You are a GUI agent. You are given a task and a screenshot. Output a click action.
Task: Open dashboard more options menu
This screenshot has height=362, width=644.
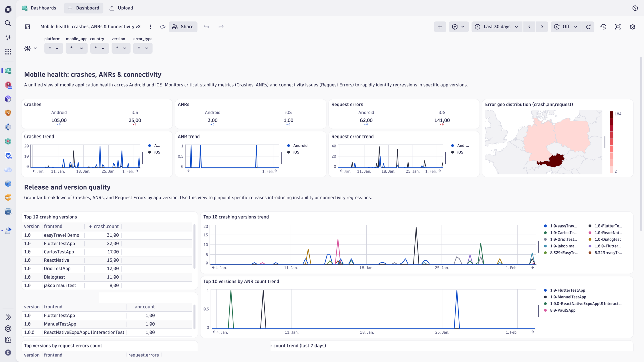(x=150, y=27)
